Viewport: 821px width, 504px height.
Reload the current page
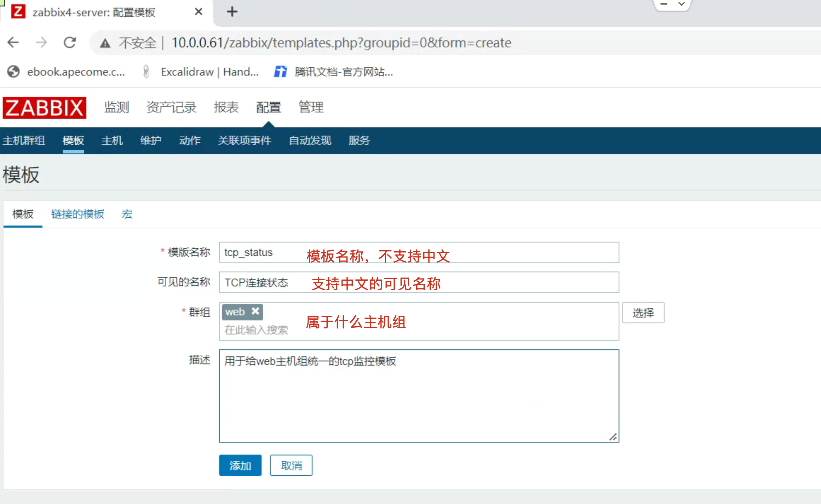click(70, 42)
